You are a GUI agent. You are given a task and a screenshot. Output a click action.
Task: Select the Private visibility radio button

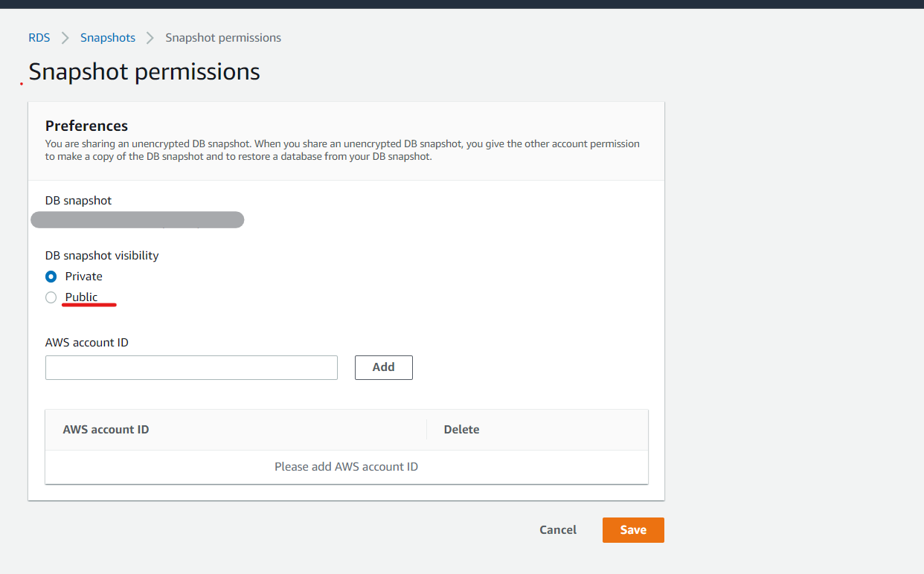pos(51,276)
